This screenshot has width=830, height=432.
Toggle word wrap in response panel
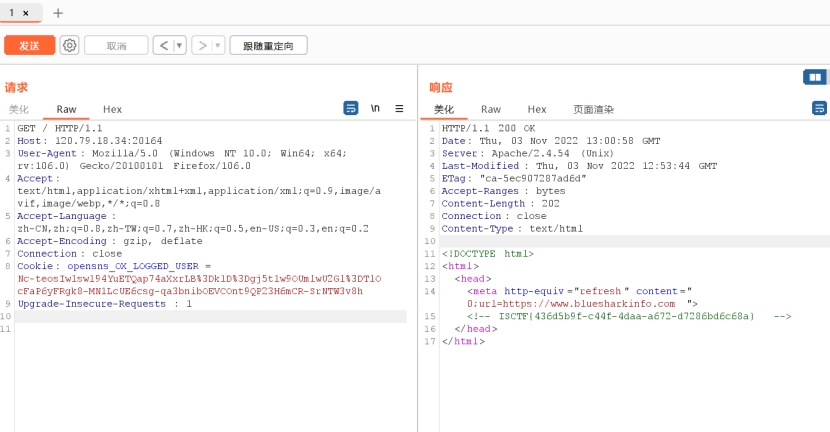pos(819,108)
